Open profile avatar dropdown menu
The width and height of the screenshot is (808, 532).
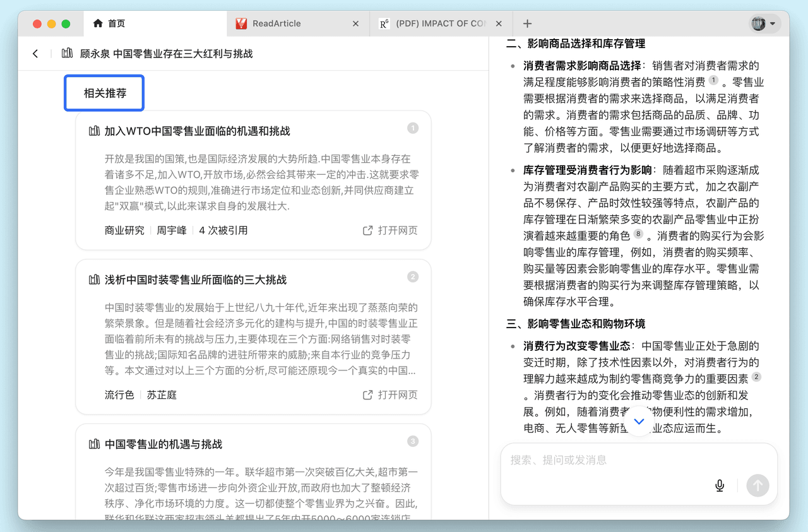[x=764, y=23]
